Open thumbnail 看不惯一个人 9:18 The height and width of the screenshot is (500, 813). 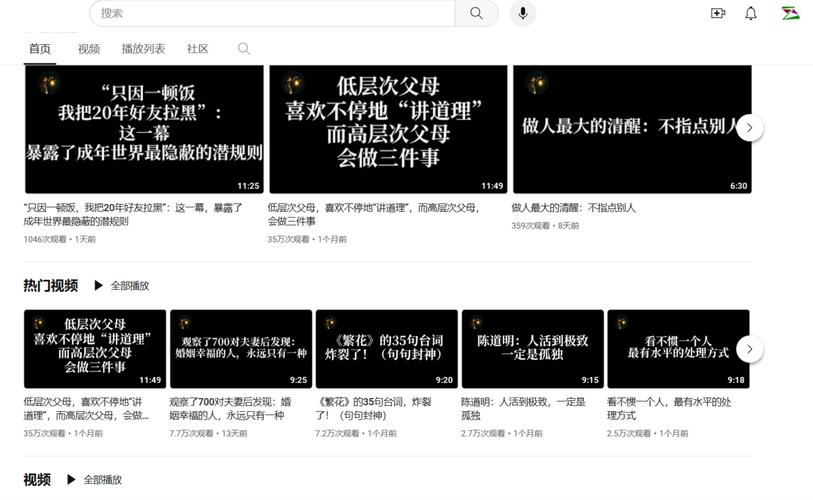[678, 349]
